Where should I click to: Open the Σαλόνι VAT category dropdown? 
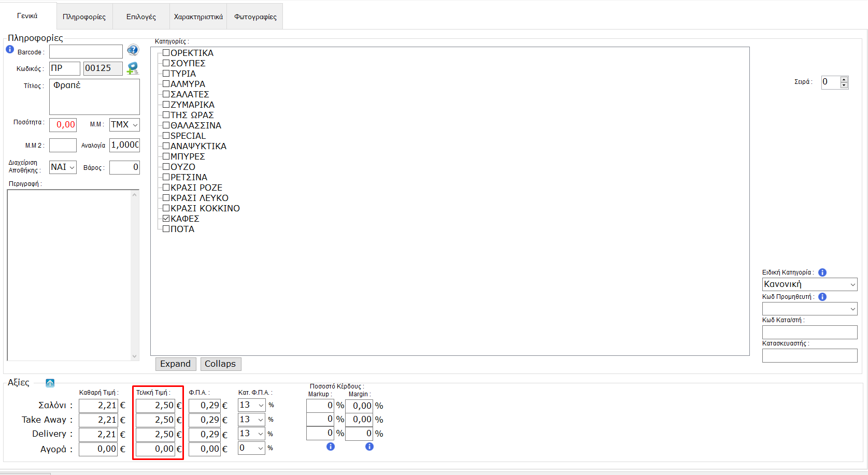click(251, 405)
